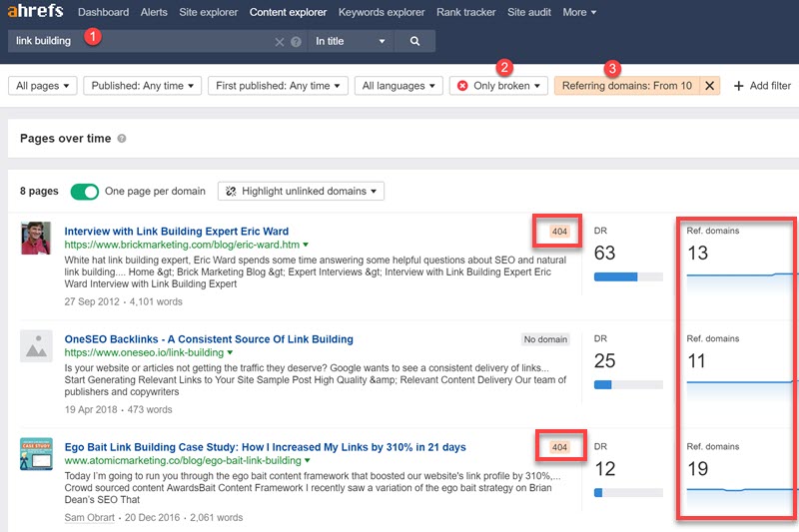Click highlight unlinked domains link icon
Screen dimensions: 799x532
[x=231, y=191]
